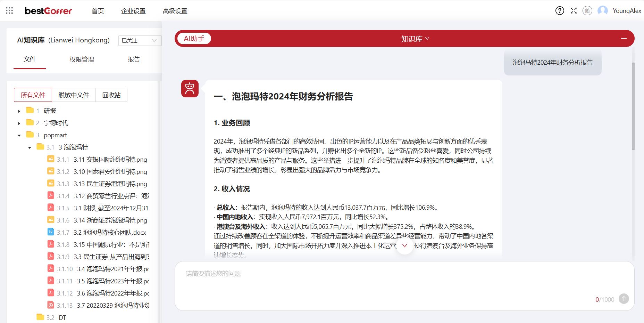Open file 3.4 泡泡玛特2021年年报
Image resolution: width=644 pixels, height=323 pixels.
point(113,269)
